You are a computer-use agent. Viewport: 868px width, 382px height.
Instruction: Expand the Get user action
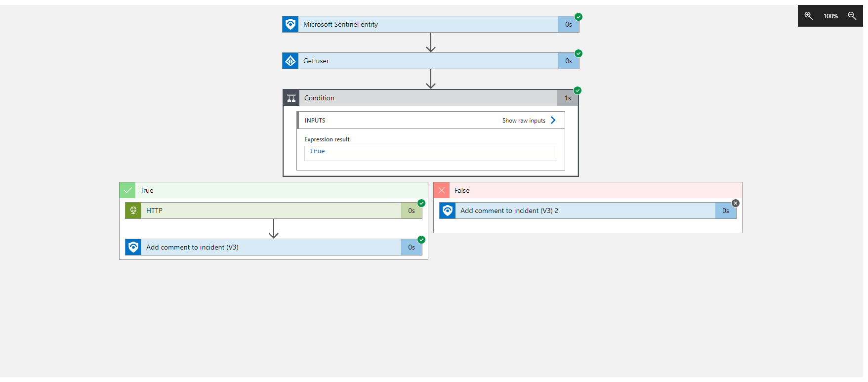pos(431,61)
